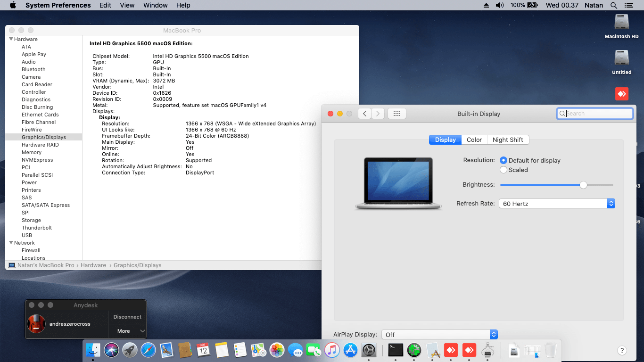Select Bluetooth in hardware list
The width and height of the screenshot is (644, 362).
pyautogui.click(x=33, y=69)
